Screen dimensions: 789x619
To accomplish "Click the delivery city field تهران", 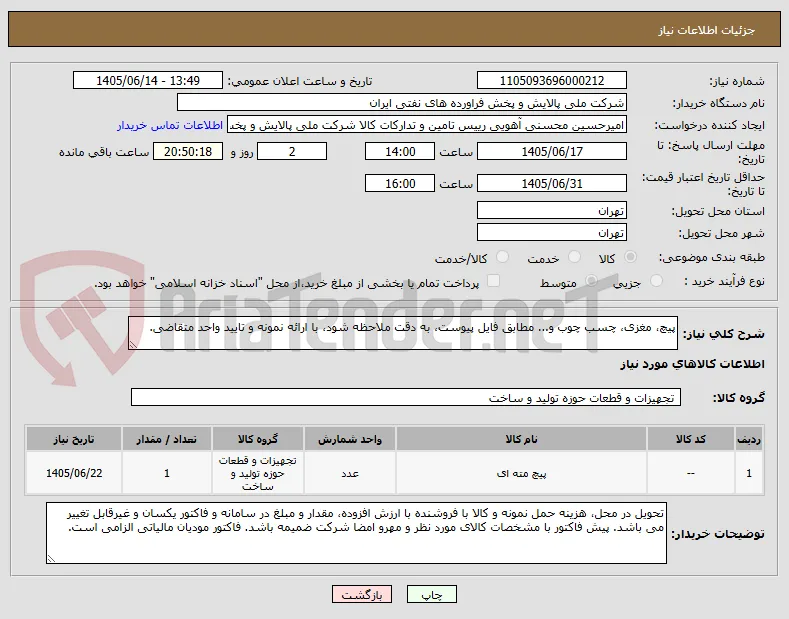I will 551,233.
